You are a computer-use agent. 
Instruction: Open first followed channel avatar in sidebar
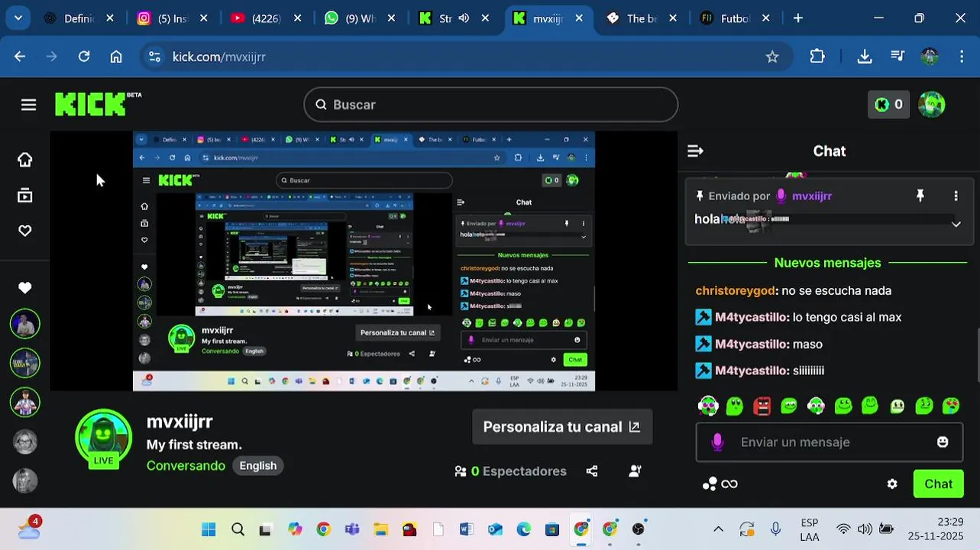[x=25, y=324]
